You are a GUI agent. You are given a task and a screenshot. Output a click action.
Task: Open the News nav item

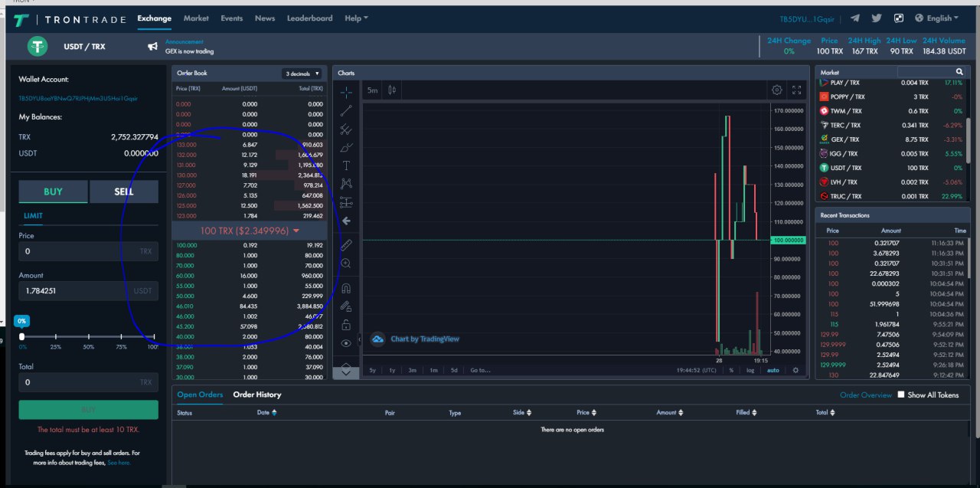coord(265,18)
